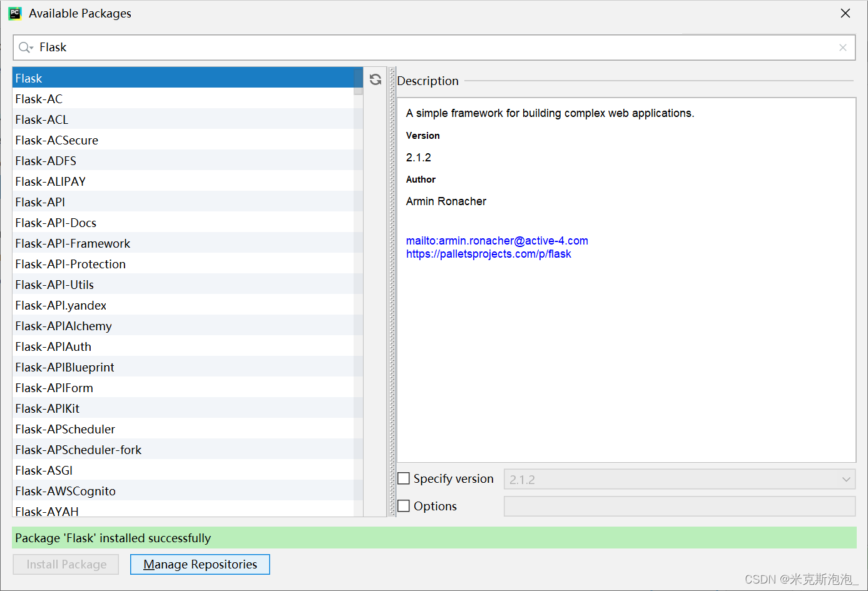Click the Armin Ronacher author name
Image resolution: width=868 pixels, height=591 pixels.
click(446, 201)
